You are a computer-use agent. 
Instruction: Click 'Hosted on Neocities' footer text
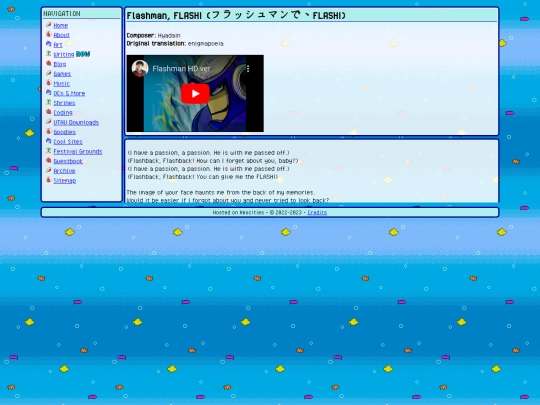(238, 212)
